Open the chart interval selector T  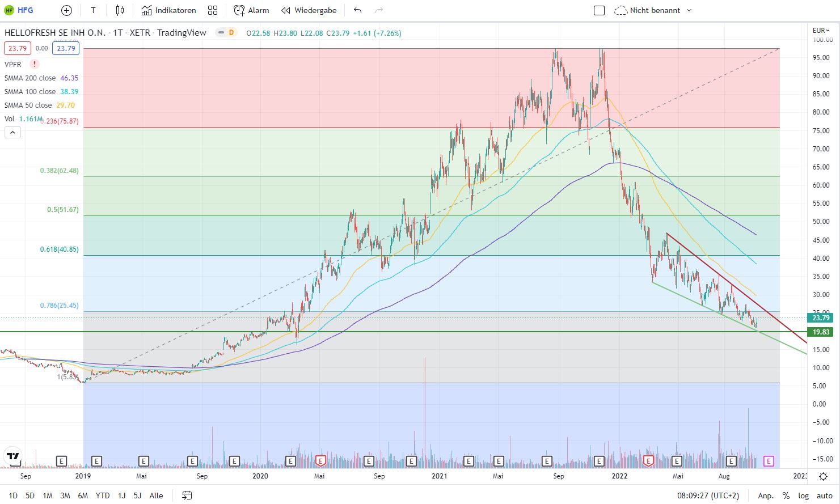(93, 10)
